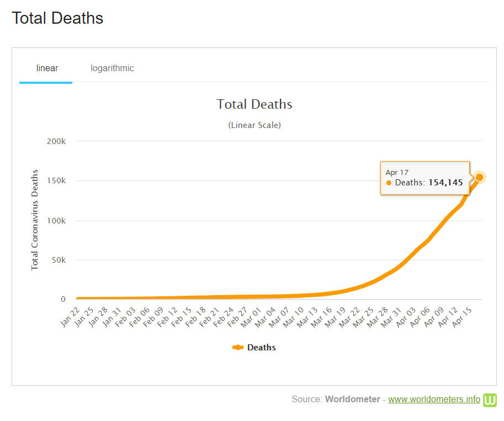This screenshot has width=504, height=421.
Task: Click the Total Coronavirus Deaths axis title
Action: click(35, 220)
